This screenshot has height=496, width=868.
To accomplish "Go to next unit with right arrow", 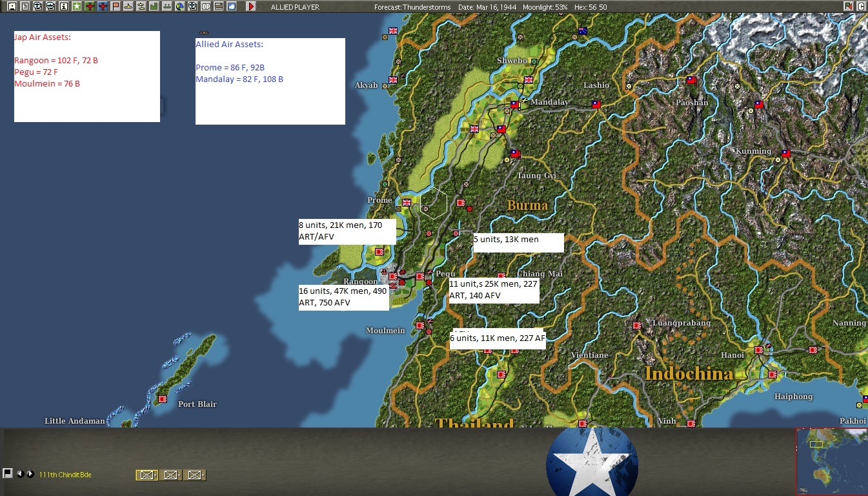I will pos(30,474).
